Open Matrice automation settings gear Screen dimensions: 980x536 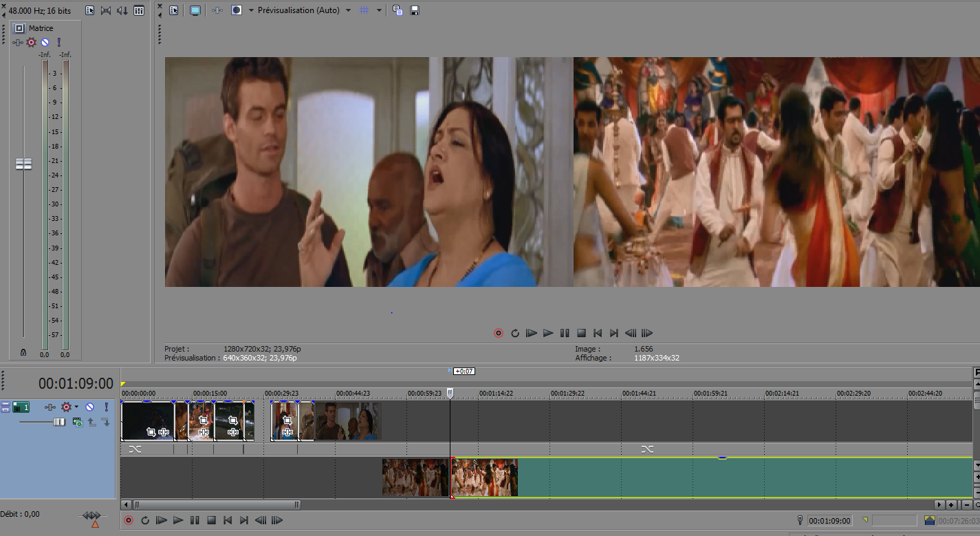[31, 43]
